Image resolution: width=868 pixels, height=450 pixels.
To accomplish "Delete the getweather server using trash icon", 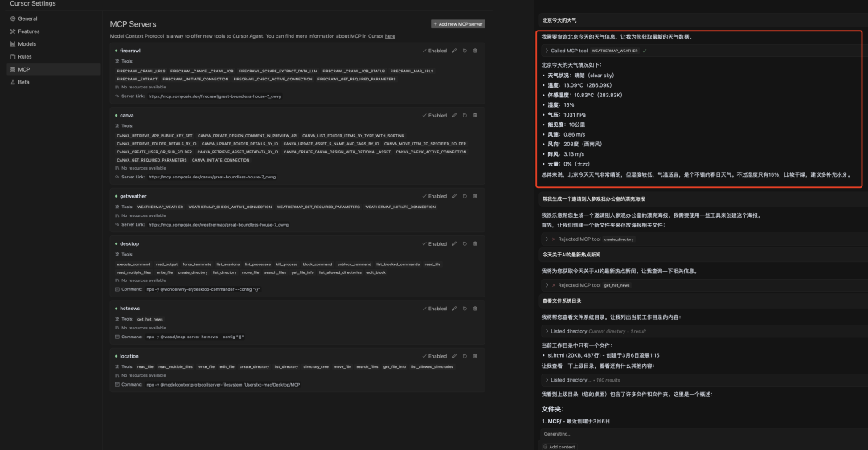I will pos(475,196).
